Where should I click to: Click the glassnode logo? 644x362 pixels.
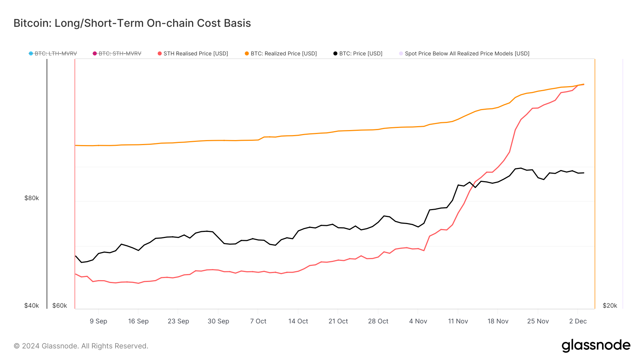click(x=596, y=346)
